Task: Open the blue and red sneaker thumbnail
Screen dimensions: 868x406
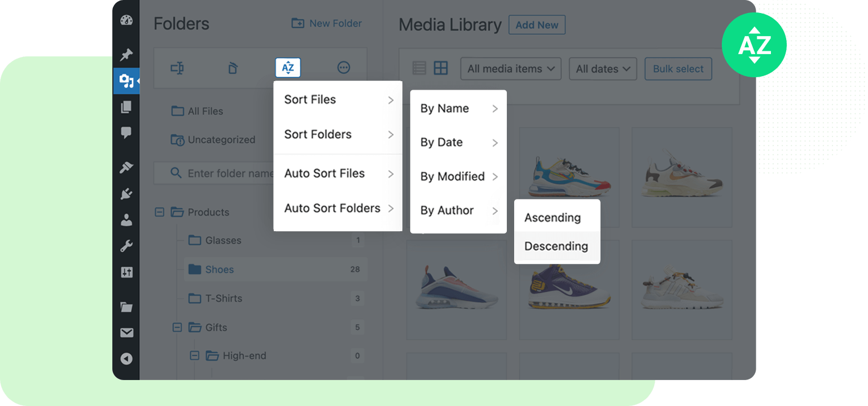Action: coord(569,178)
